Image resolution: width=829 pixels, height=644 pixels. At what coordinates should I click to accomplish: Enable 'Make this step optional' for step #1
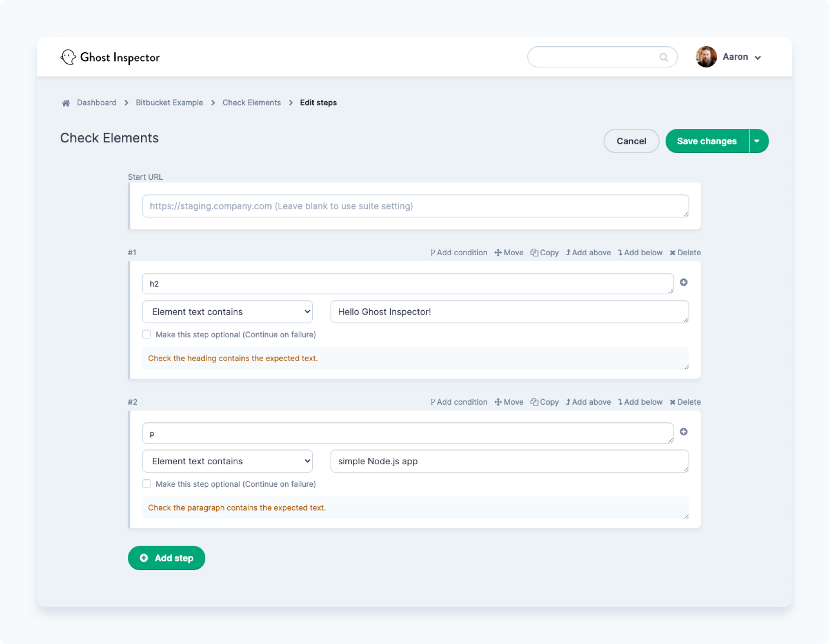pos(146,334)
